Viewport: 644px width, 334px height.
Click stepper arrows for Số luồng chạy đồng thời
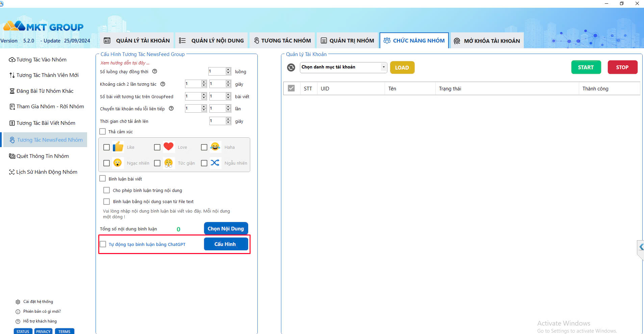pyautogui.click(x=228, y=71)
